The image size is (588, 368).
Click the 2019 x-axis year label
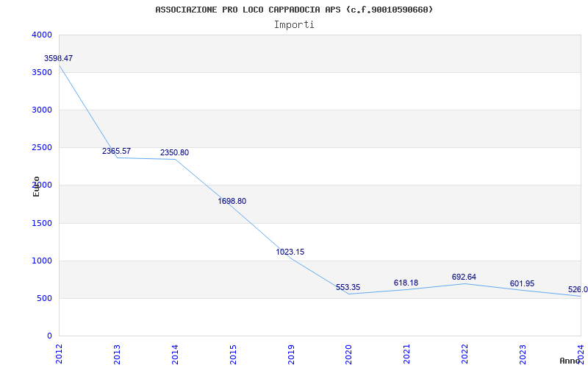point(291,354)
